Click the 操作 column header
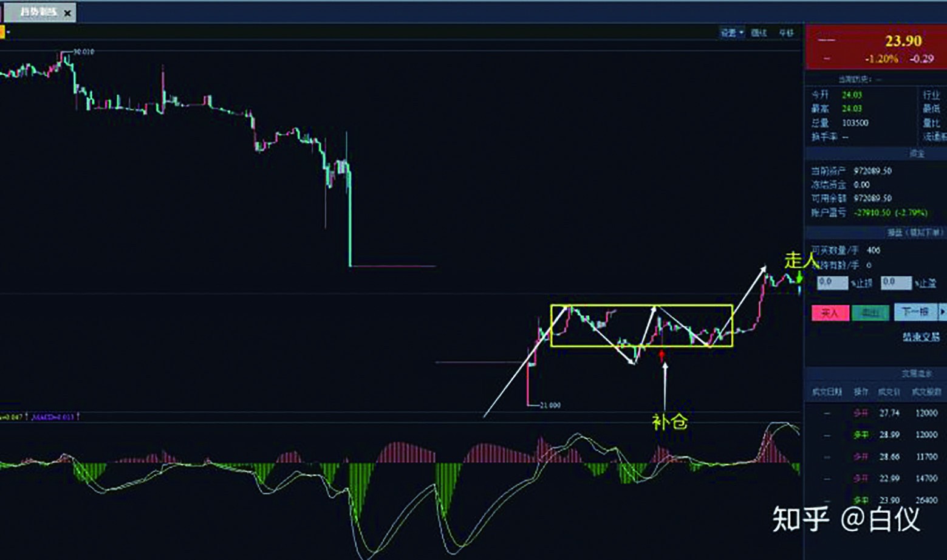The width and height of the screenshot is (947, 560). click(x=861, y=392)
